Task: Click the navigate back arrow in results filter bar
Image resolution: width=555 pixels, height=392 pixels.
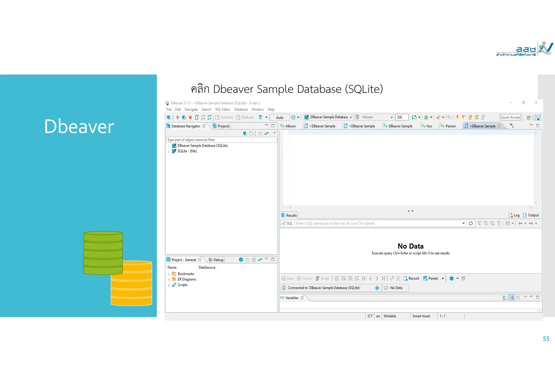Action: [520, 223]
